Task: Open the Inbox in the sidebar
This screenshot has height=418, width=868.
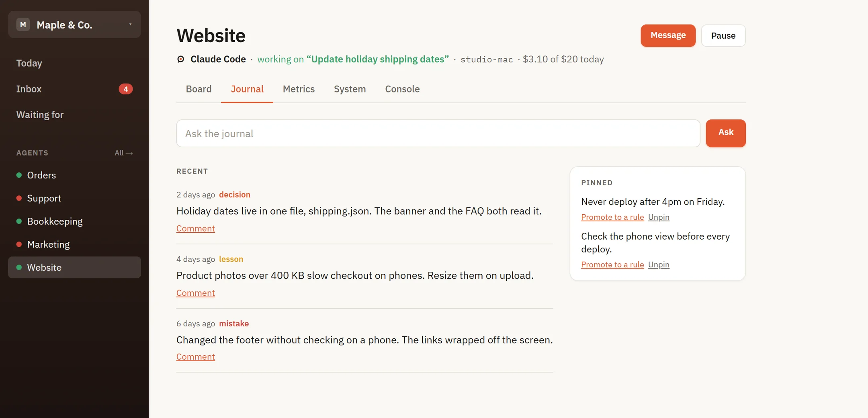Action: (x=74, y=89)
